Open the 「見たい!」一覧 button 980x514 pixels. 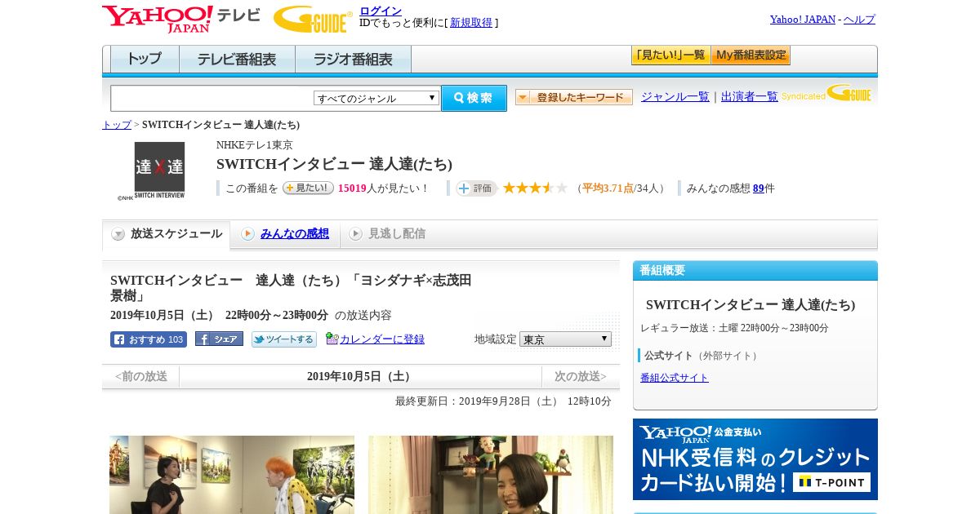click(x=670, y=55)
